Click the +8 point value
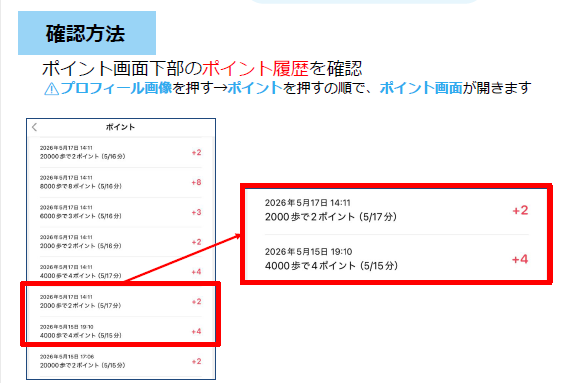 (196, 182)
